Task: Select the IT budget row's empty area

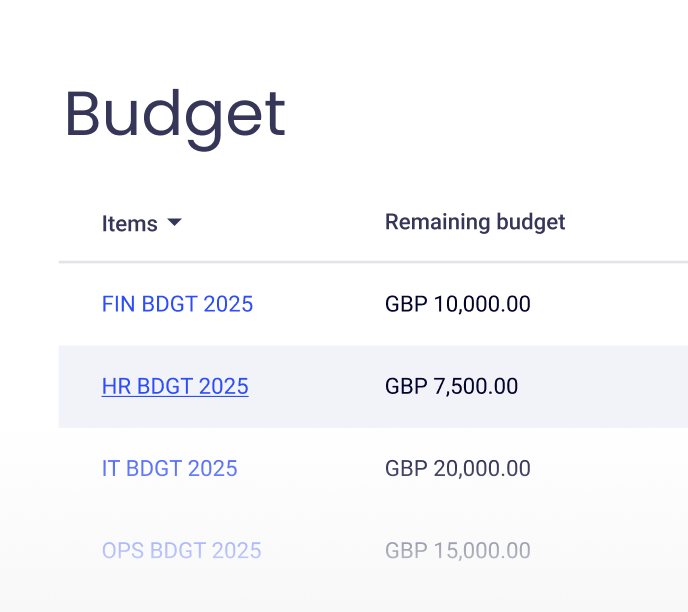Action: point(610,468)
